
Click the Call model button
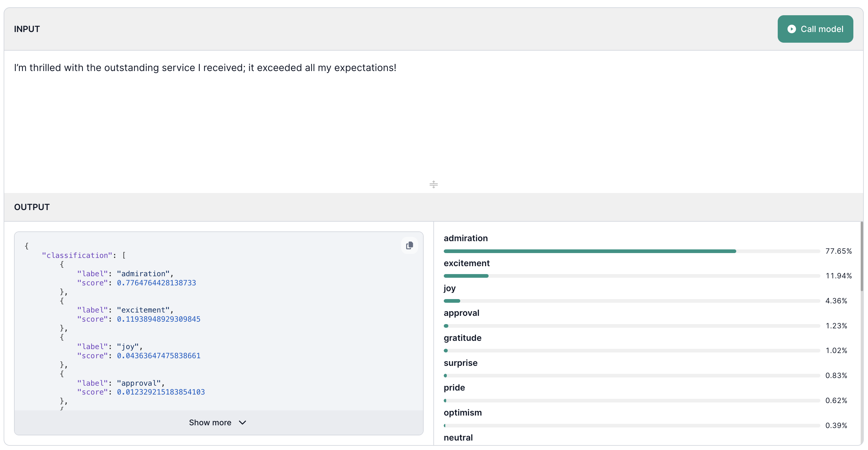(x=815, y=29)
